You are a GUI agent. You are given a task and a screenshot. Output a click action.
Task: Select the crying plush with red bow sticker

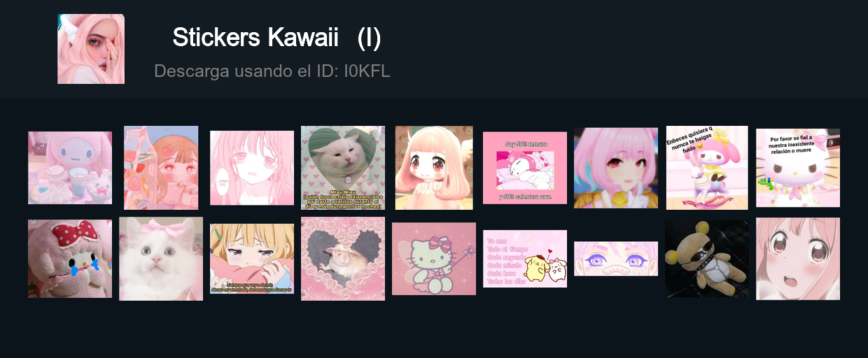click(x=70, y=259)
